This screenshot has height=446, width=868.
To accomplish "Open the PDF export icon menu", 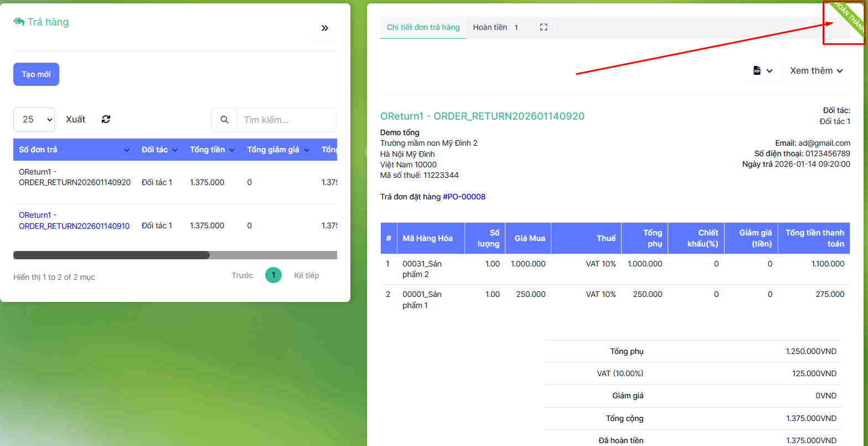I will point(762,71).
